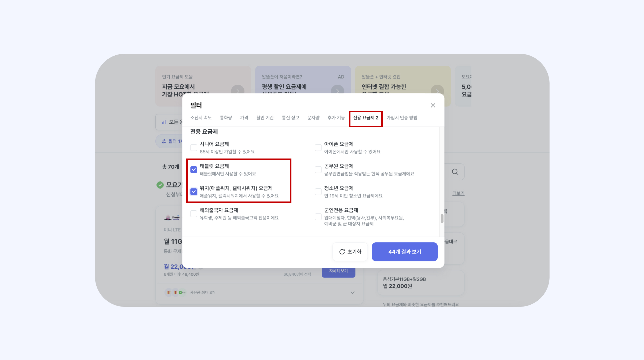Select the 전용 요금제 2 tab
This screenshot has width=644, height=360.
click(365, 118)
